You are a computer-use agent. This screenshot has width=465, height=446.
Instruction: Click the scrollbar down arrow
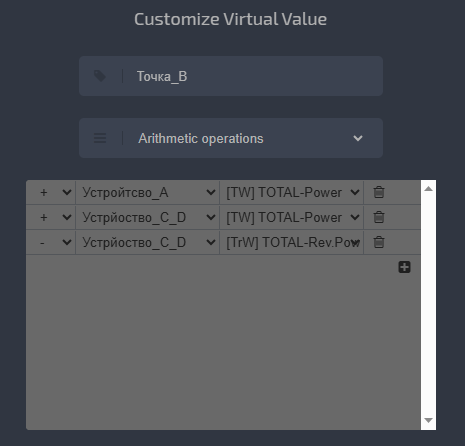(428, 420)
